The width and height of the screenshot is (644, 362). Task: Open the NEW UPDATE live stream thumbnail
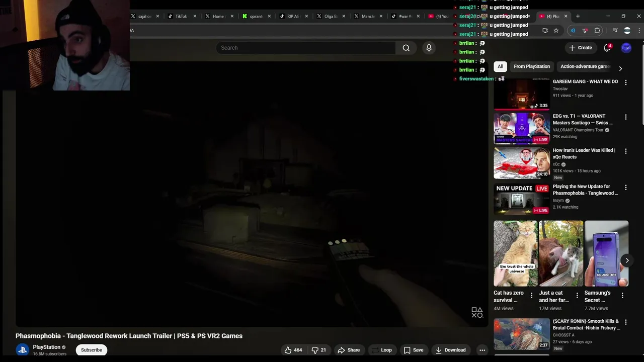[x=522, y=199]
